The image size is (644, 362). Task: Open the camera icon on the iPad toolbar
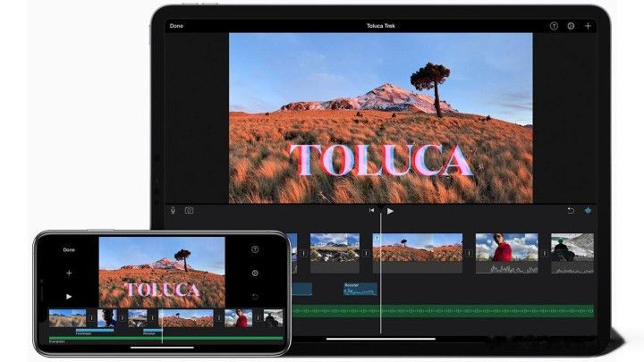pos(189,211)
